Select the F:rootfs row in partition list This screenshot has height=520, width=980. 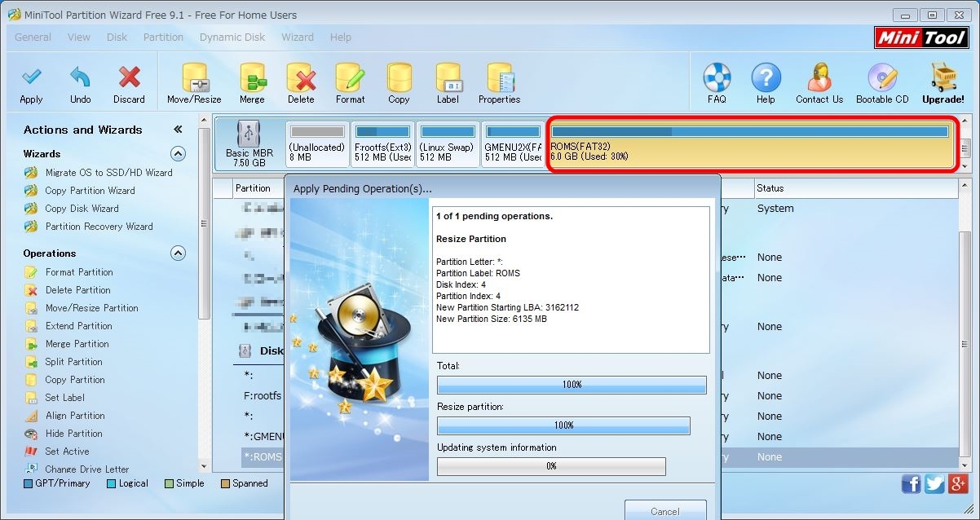pos(263,396)
